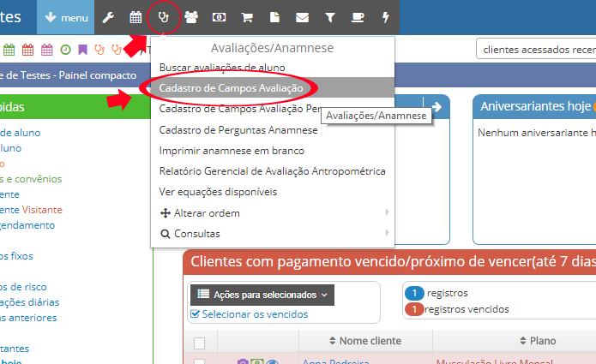596x364 pixels.
Task: Open the stethoscope Avaliações menu
Action: (164, 17)
